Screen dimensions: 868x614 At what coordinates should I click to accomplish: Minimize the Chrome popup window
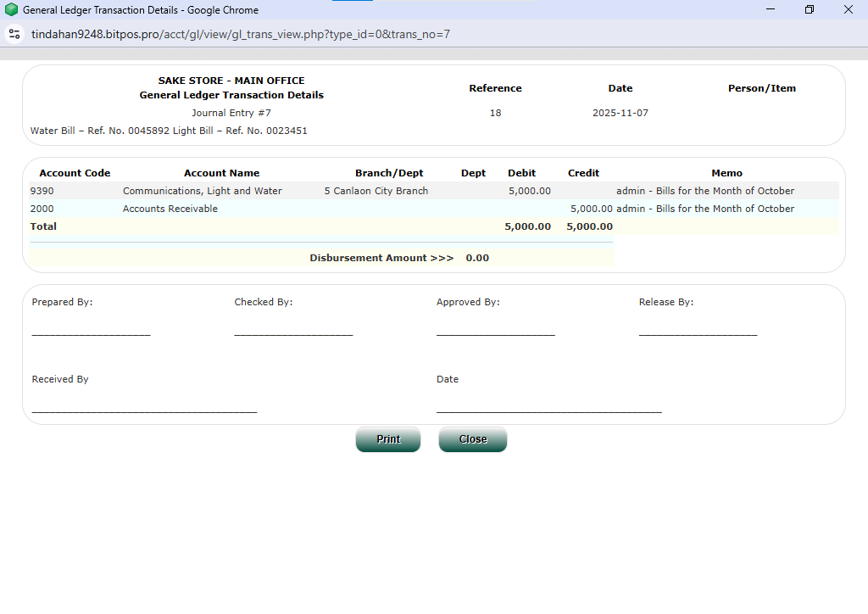point(771,10)
